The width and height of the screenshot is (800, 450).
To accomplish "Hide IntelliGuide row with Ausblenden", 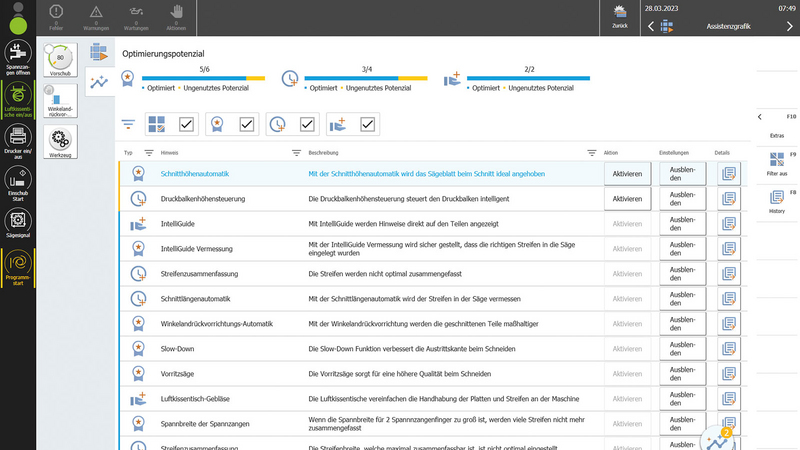I will [x=682, y=225].
